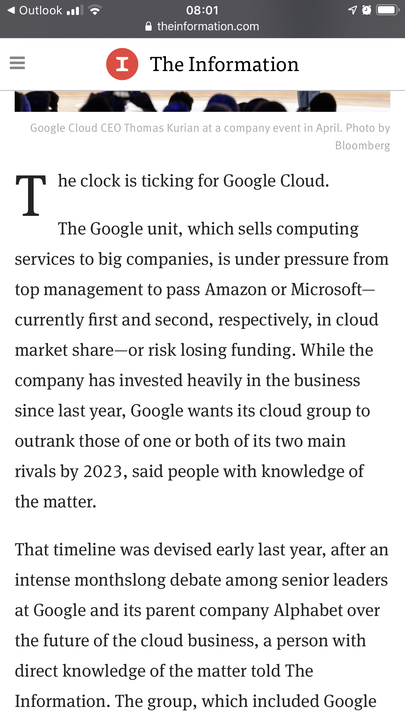Open the hamburger navigation menu
The width and height of the screenshot is (405, 720).
coord(17,63)
